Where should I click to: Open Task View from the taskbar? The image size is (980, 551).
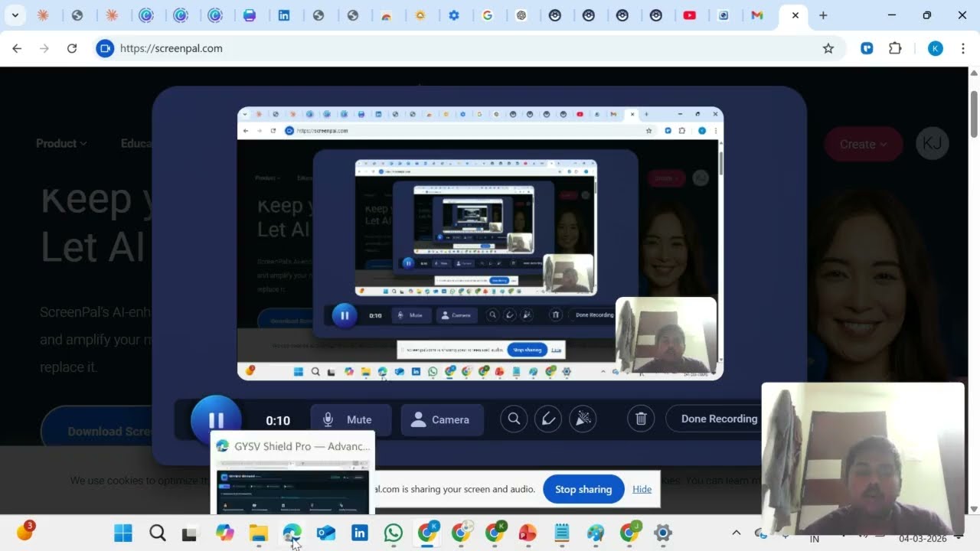point(189,533)
